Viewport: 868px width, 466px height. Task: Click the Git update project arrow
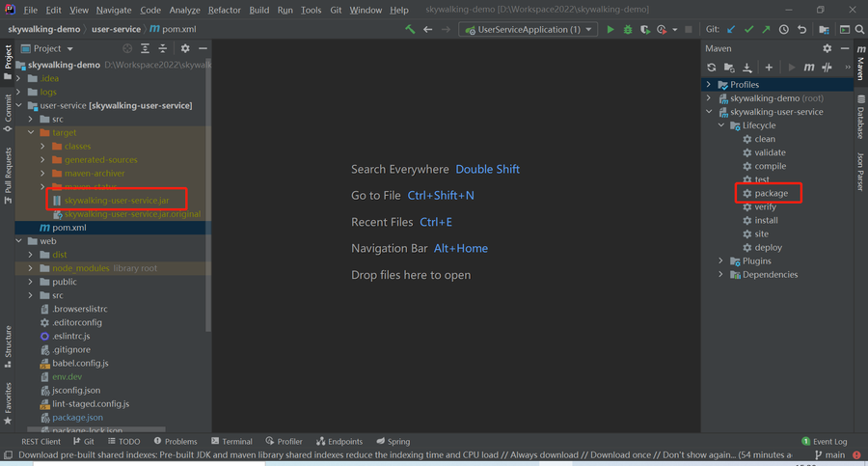click(x=731, y=29)
